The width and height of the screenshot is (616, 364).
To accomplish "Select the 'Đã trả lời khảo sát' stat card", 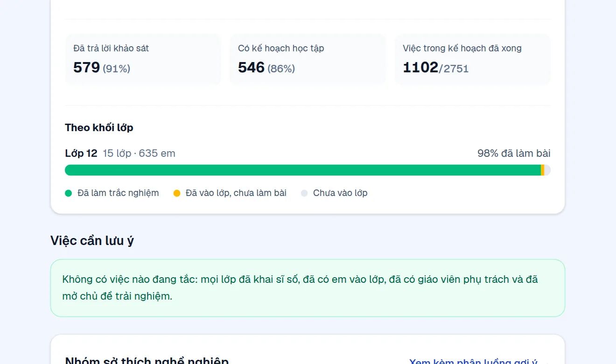I will click(x=143, y=59).
